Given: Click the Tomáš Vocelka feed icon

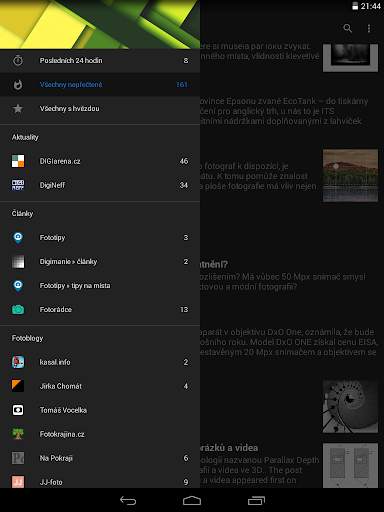Looking at the screenshot, I should point(18,410).
